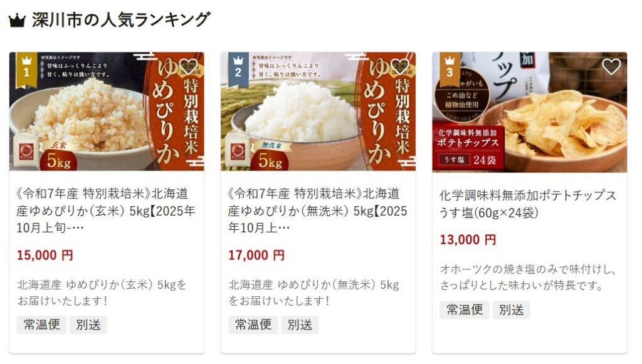The width and height of the screenshot is (642, 364).
Task: Click the 15,000 円 price
Action: click(45, 255)
